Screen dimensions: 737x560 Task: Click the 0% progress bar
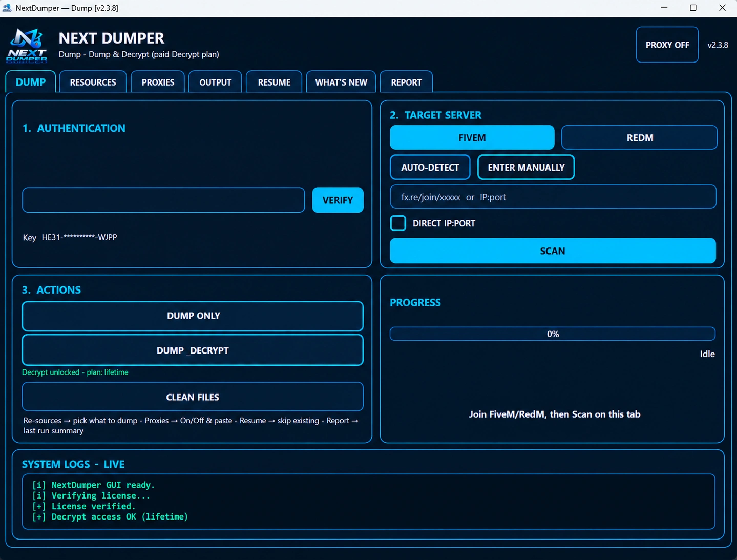553,334
